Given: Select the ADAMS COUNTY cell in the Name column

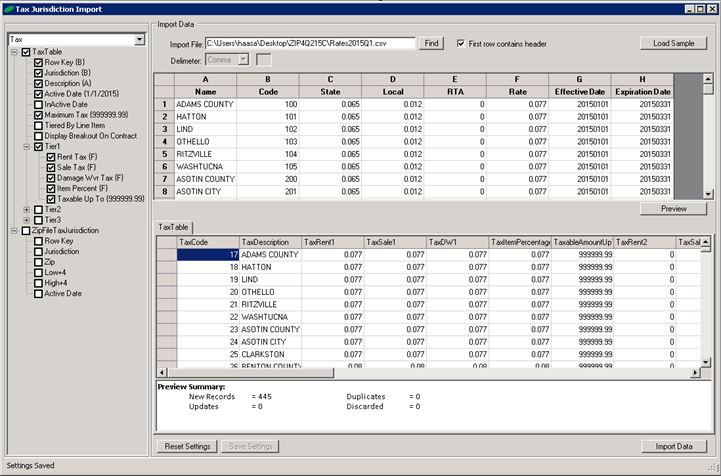Looking at the screenshot, I should coord(204,104).
